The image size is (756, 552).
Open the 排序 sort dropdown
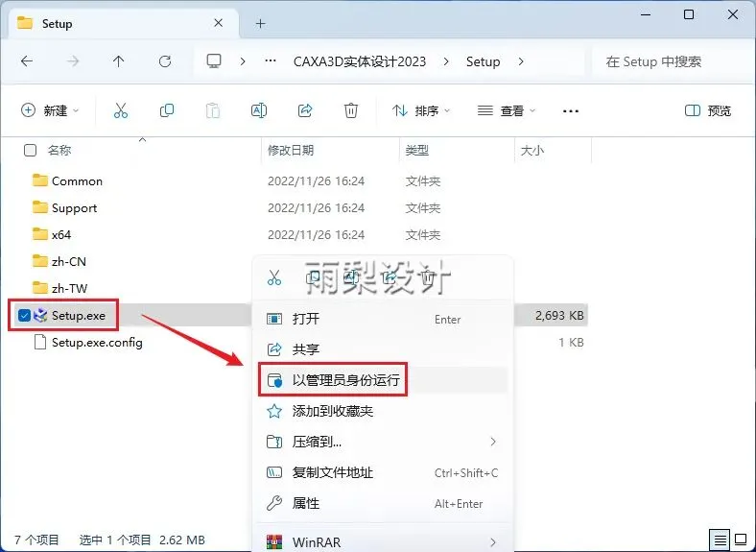(x=421, y=110)
